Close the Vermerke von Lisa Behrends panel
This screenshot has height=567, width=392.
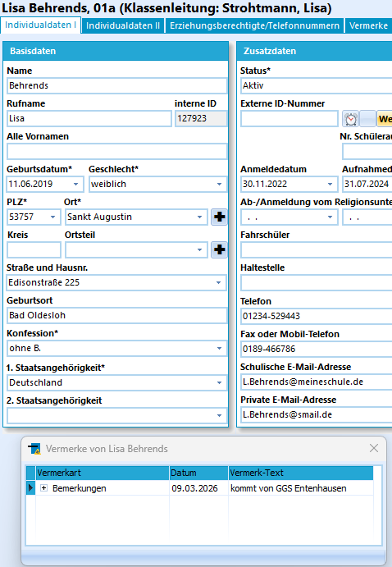pos(374,448)
